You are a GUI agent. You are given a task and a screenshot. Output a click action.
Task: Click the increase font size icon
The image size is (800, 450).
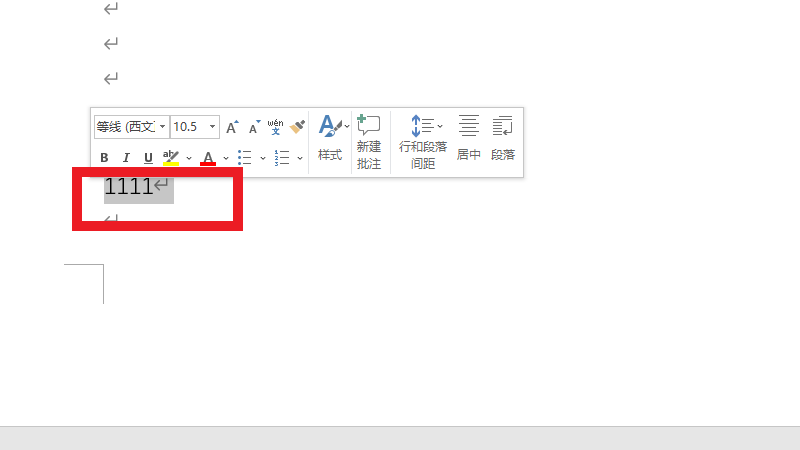point(232,127)
